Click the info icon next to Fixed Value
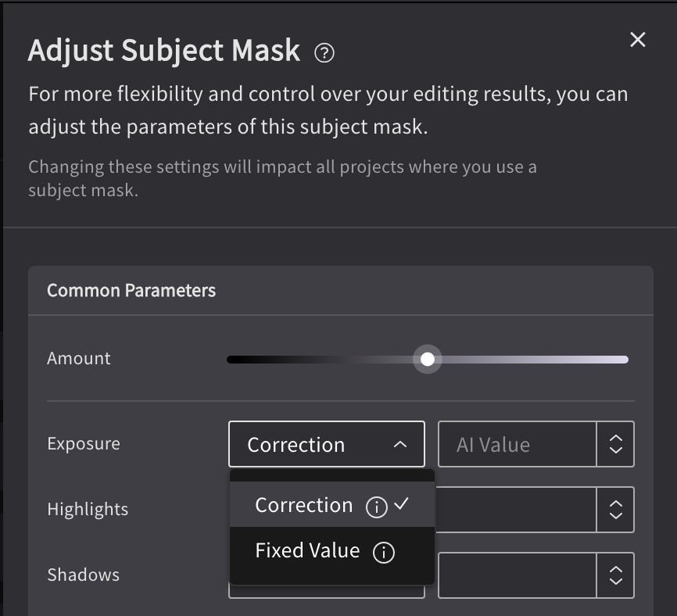 (x=383, y=553)
